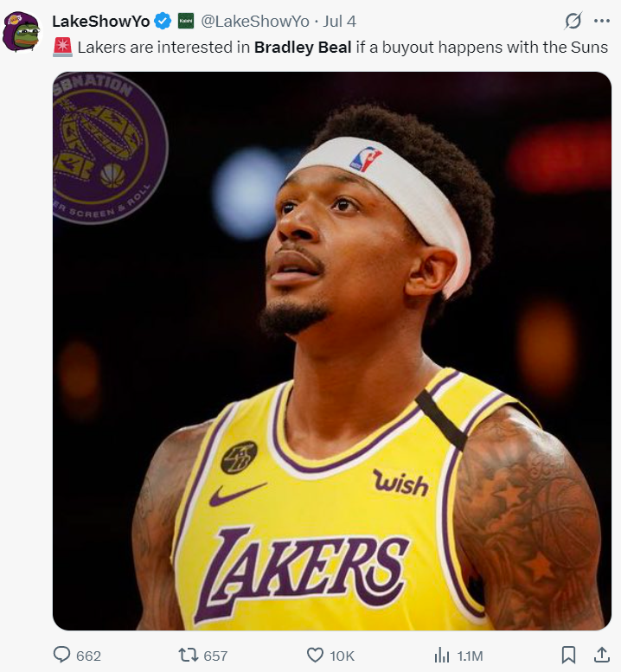Open the LakeShowYo Pepe profile avatar

(x=22, y=32)
